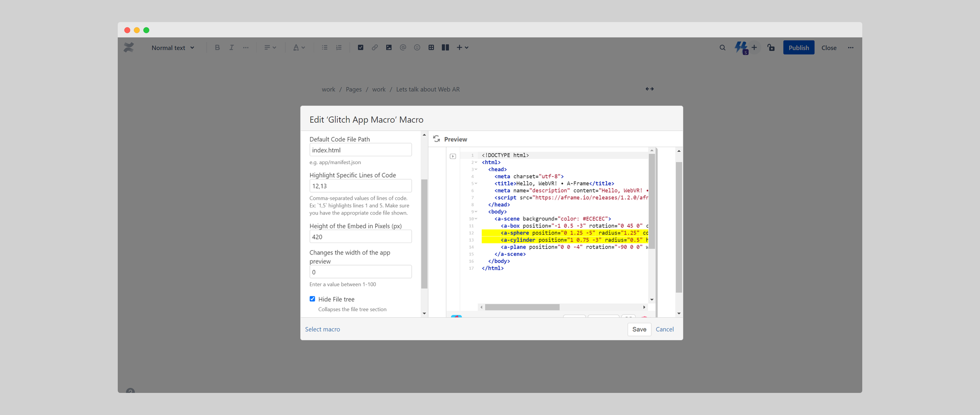Toggle italic formatting
Screen dimensions: 980x415
(231, 47)
